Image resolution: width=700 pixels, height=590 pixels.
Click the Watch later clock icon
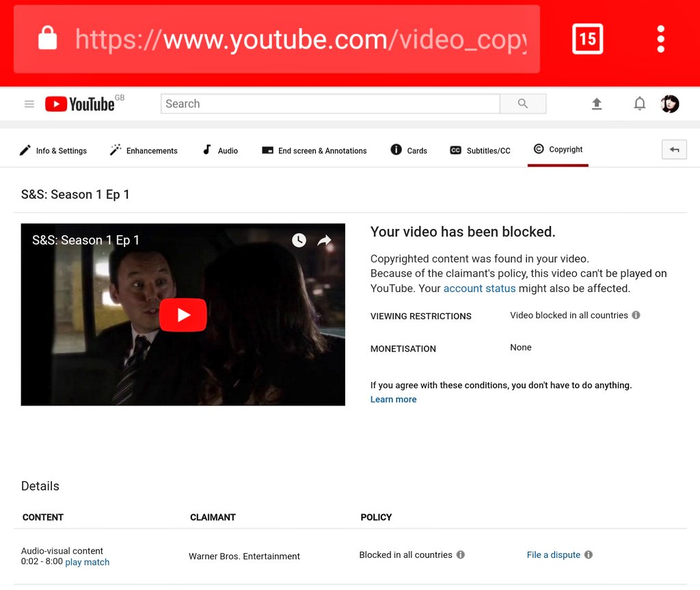pyautogui.click(x=299, y=240)
